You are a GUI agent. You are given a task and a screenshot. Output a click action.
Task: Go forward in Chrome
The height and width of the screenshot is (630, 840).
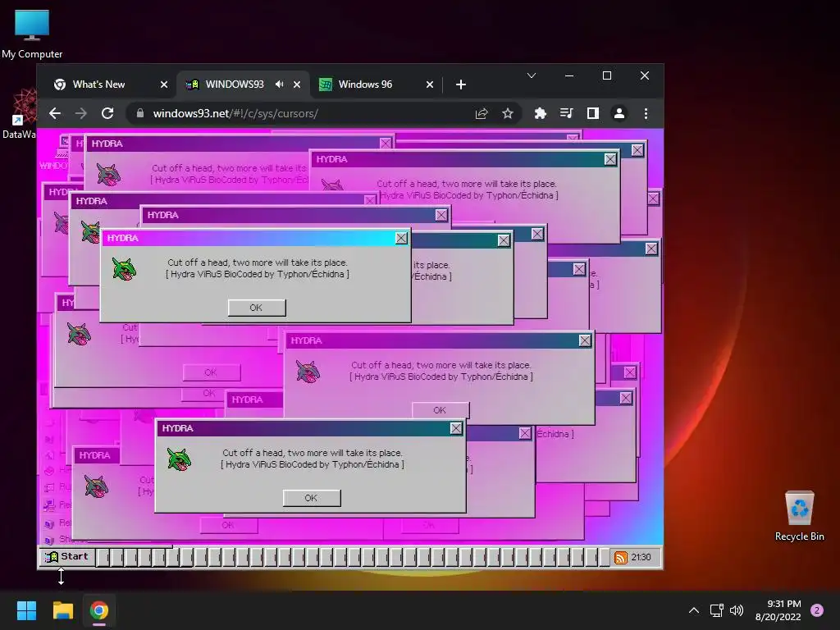tap(81, 113)
